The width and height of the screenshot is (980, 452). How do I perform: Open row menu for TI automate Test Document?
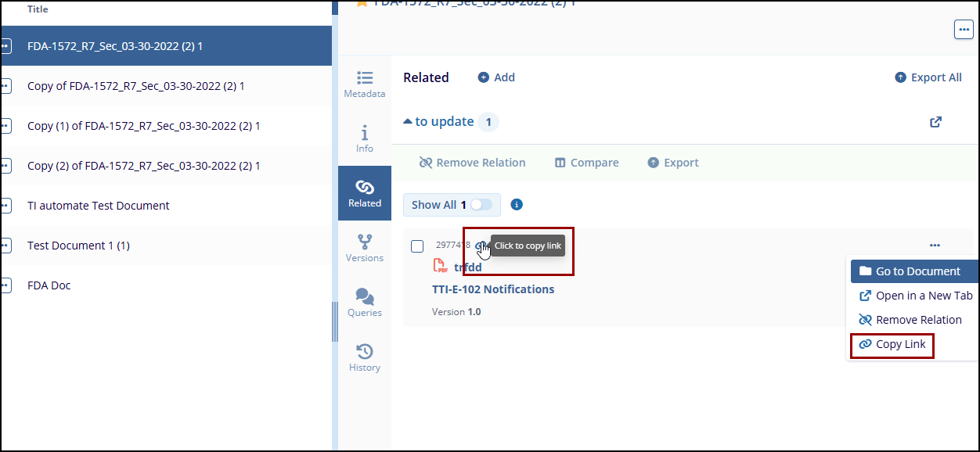pos(5,206)
